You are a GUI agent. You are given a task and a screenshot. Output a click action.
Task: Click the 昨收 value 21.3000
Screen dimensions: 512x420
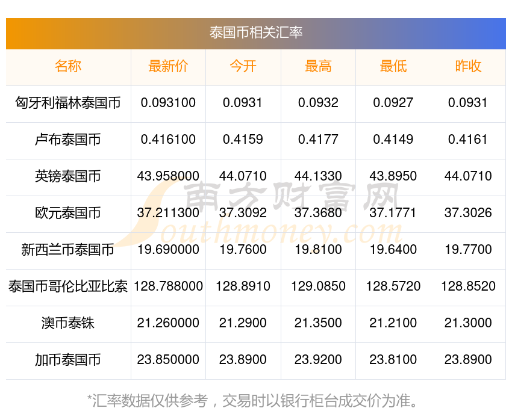(x=468, y=323)
